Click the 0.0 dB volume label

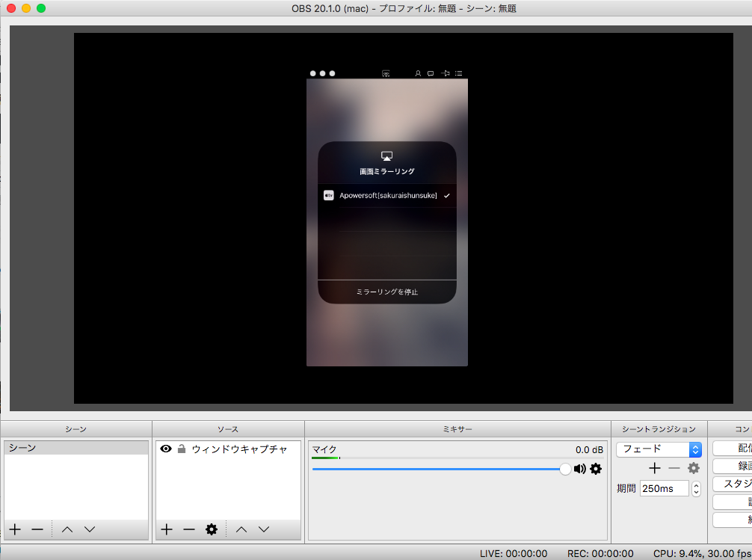(590, 449)
